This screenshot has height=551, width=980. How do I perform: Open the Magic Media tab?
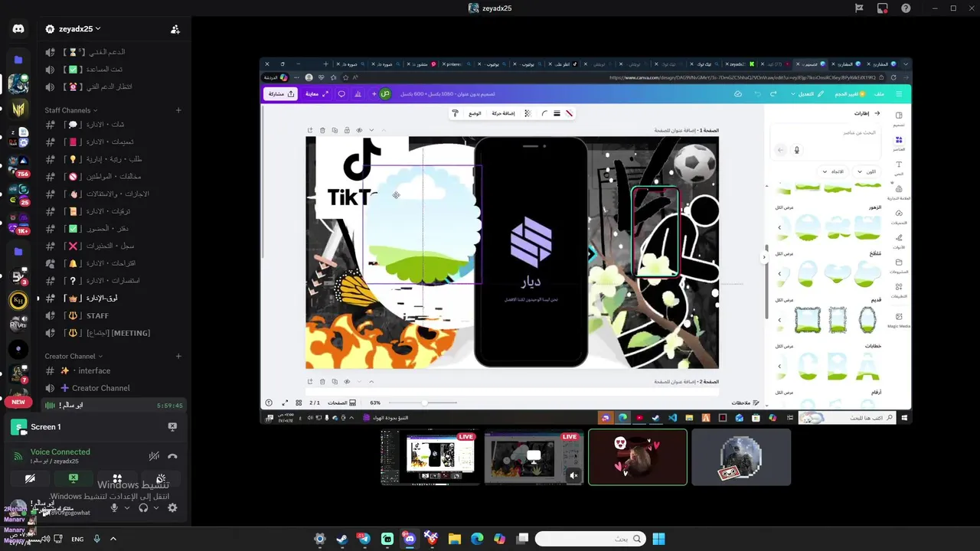(899, 320)
